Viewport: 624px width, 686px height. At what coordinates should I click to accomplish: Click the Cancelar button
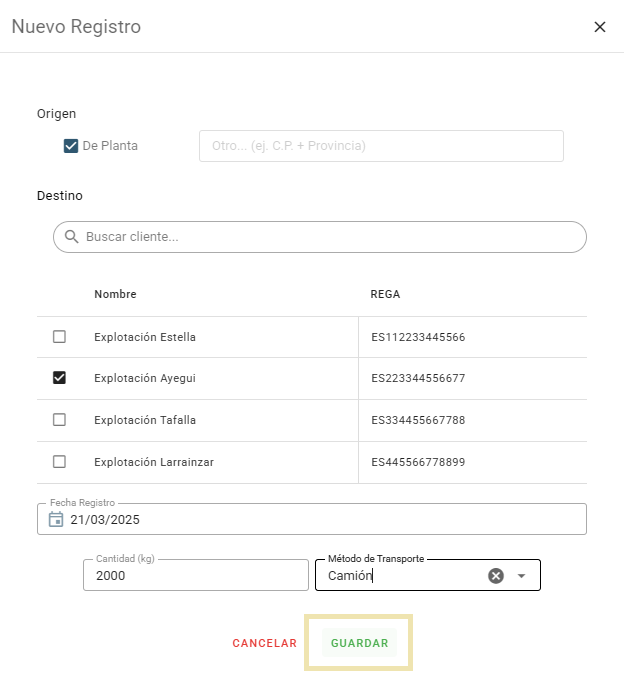click(x=264, y=643)
